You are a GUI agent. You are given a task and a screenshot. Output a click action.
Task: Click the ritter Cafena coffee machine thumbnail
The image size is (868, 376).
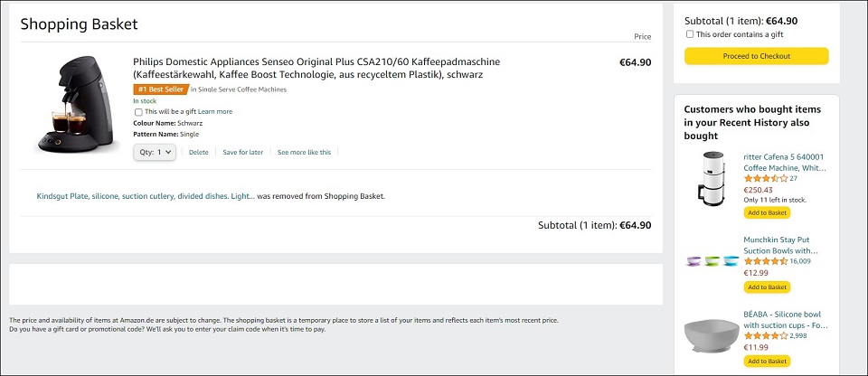(x=711, y=178)
